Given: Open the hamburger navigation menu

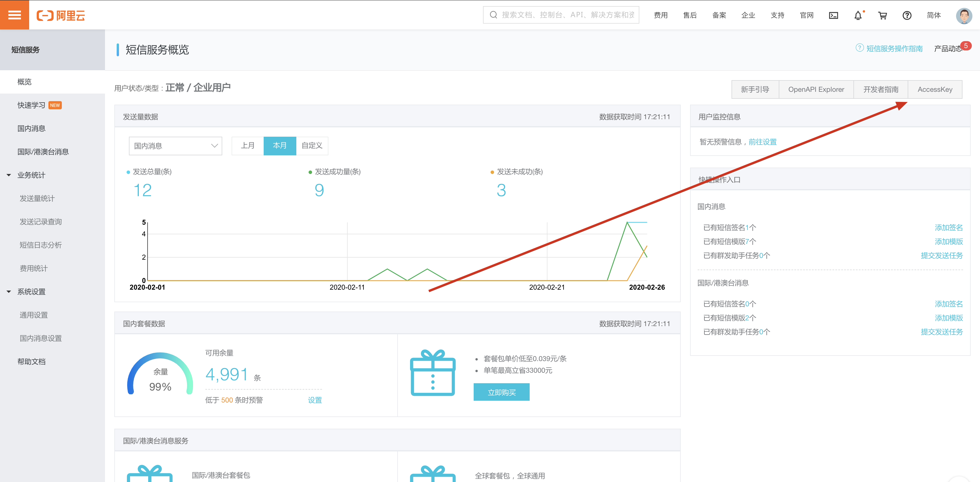Looking at the screenshot, I should (x=15, y=15).
